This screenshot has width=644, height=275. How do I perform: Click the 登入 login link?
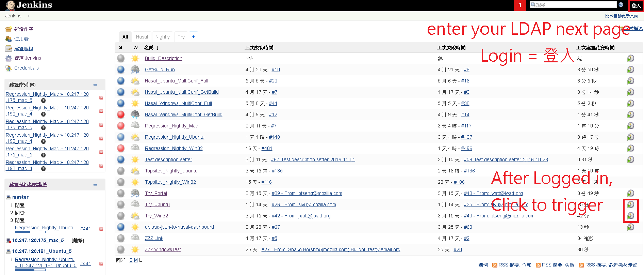[636, 5]
